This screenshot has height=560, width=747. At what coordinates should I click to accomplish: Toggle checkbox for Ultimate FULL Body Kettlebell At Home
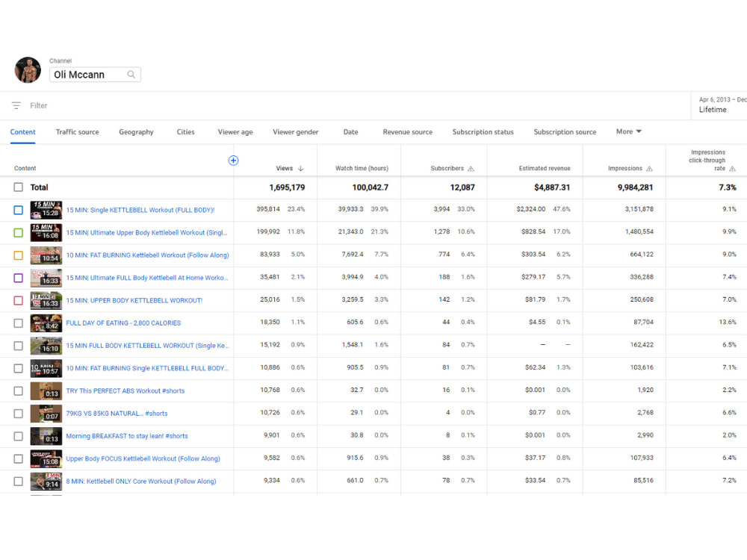pos(18,278)
